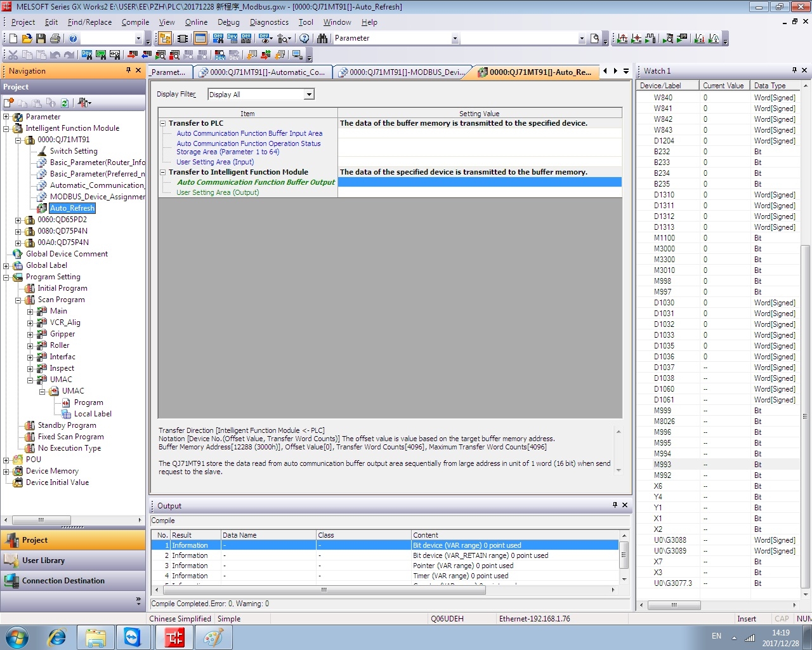Click the green refresh icon in Project toolbar
812x650 pixels.
(65, 103)
